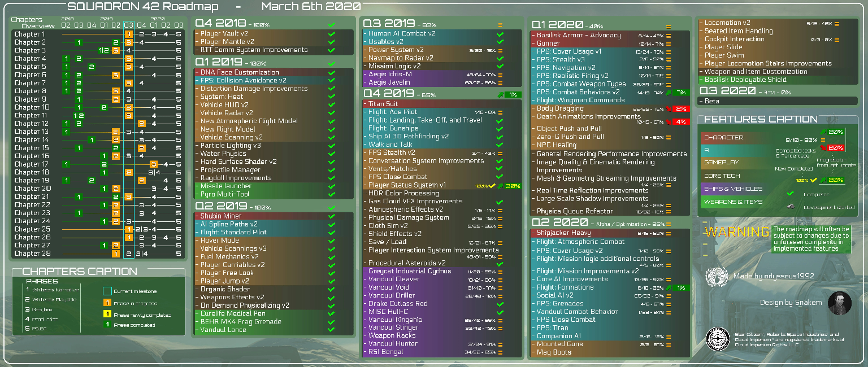Click the orange phase 3 marker on Chapter 17
This screenshot has width=868, height=367.
pyautogui.click(x=153, y=164)
